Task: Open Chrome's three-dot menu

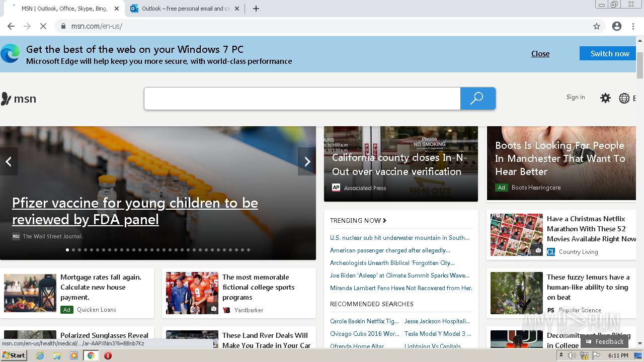Action: point(633,26)
